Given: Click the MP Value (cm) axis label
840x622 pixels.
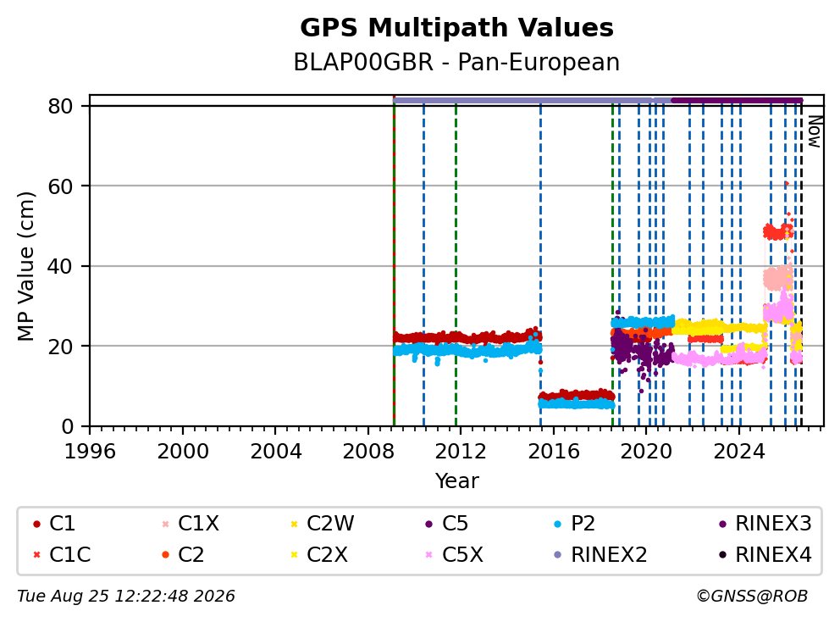Looking at the screenshot, I should [x=25, y=266].
